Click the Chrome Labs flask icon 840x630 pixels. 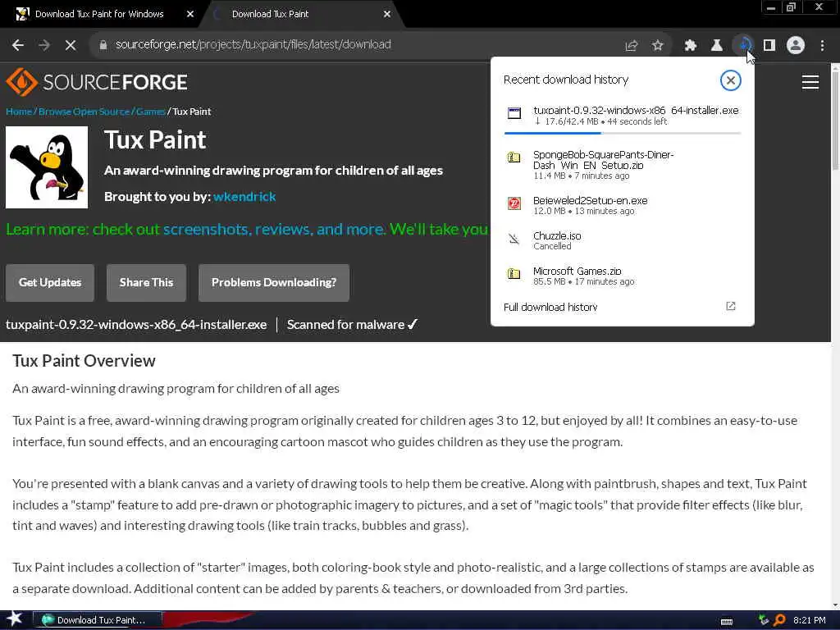point(717,46)
